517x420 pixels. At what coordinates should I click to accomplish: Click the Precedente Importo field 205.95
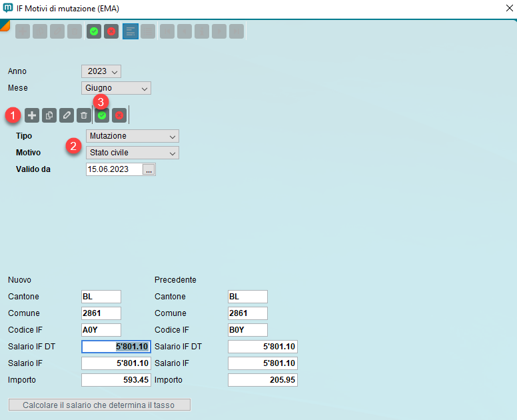pos(262,380)
